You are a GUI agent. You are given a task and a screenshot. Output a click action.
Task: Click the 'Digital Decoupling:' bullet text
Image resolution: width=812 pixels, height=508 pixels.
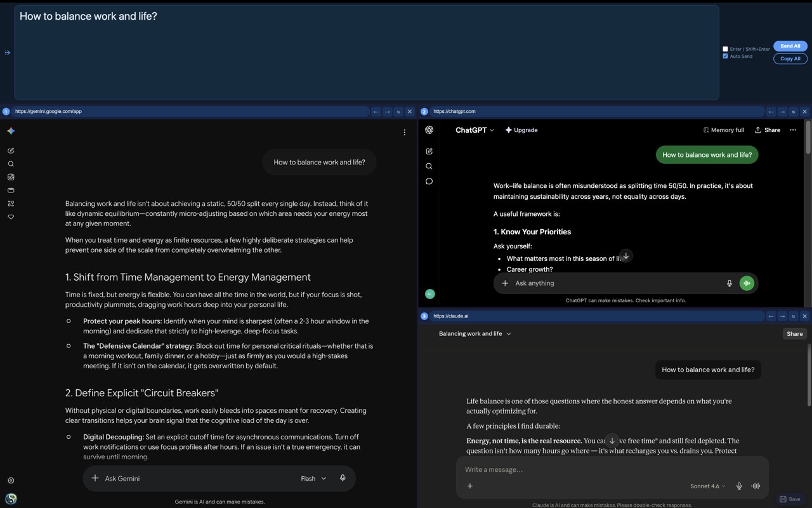point(114,437)
